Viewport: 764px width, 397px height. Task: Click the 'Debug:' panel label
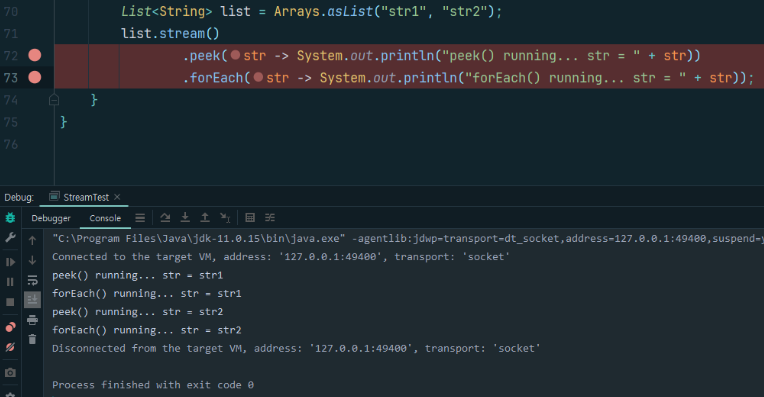point(19,197)
